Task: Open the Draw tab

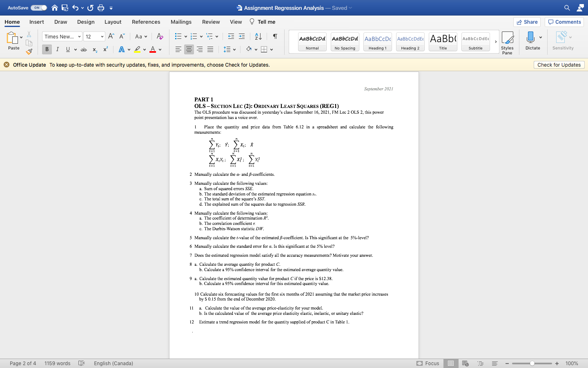Action: tap(61, 22)
